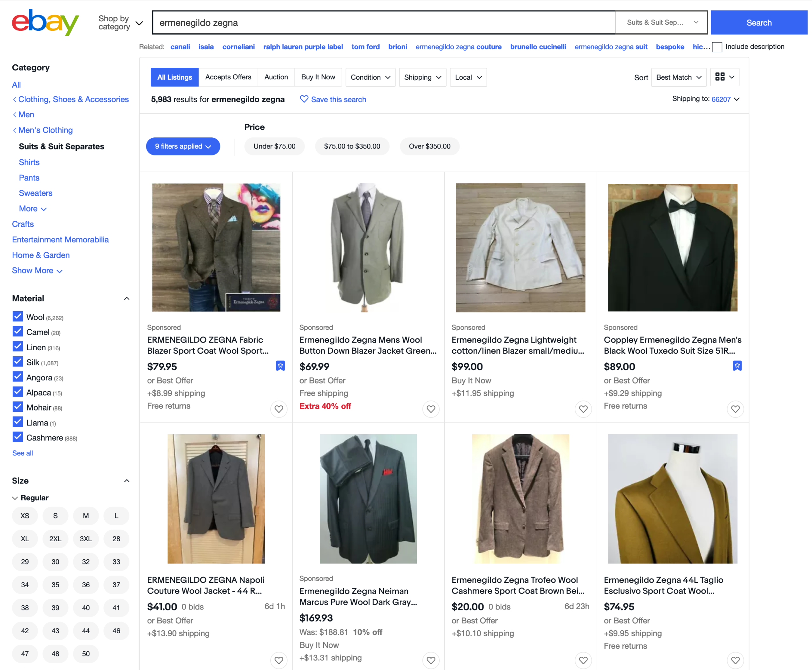
Task: Open the Black Wool Tuxedo Suit thumbnail
Action: [673, 247]
